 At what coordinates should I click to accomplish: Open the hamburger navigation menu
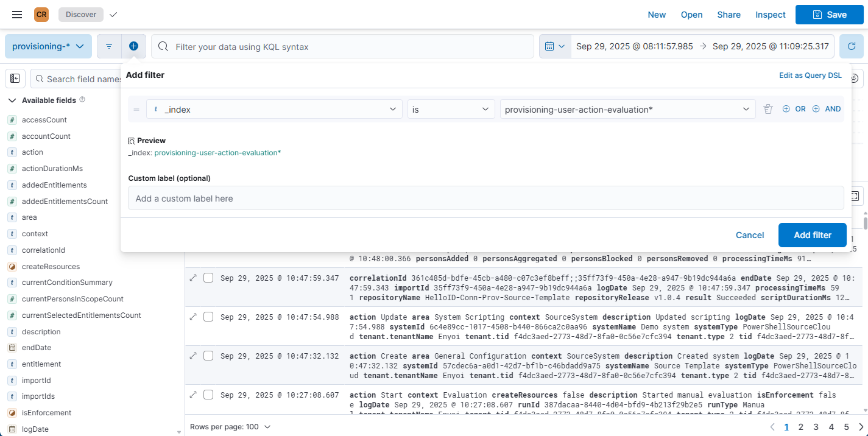tap(17, 15)
